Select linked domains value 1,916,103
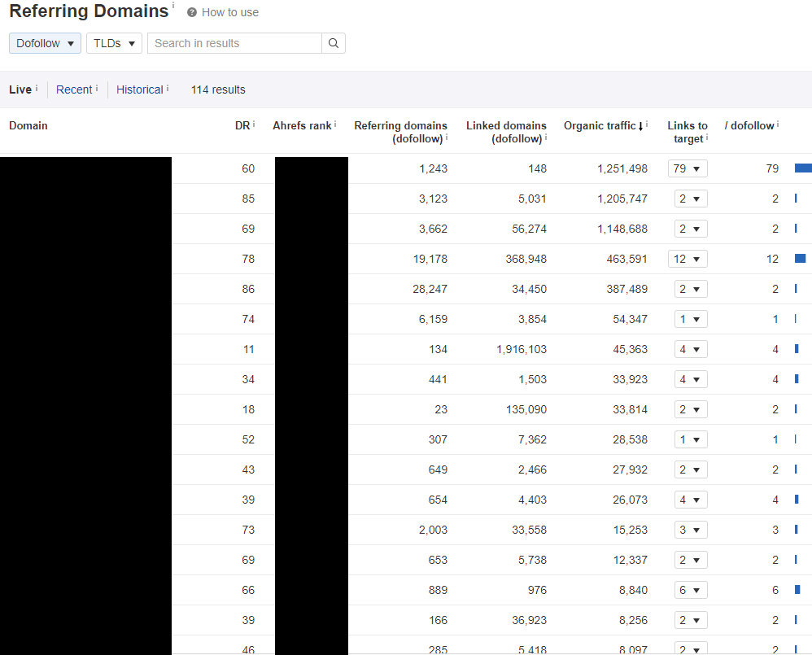812x655 pixels. point(522,349)
